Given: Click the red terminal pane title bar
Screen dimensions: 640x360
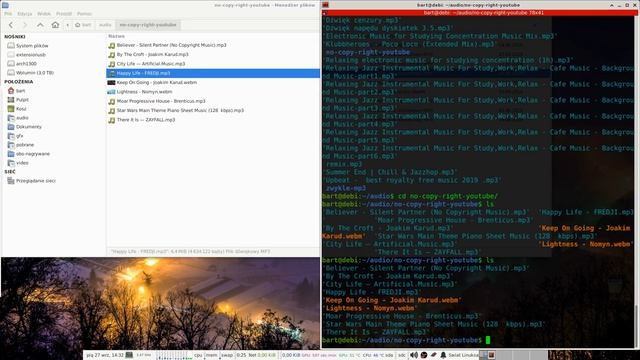Looking at the screenshot, I should (x=480, y=13).
